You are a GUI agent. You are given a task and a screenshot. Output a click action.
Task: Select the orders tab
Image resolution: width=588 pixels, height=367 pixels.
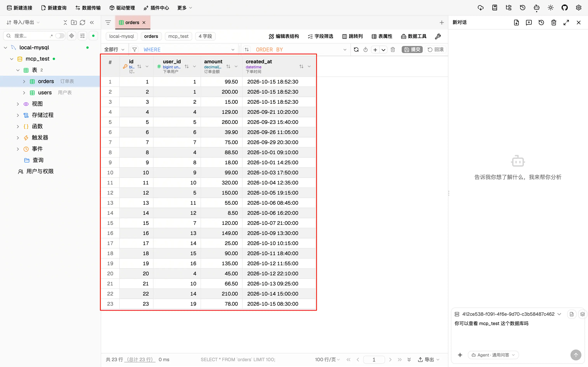click(x=133, y=22)
